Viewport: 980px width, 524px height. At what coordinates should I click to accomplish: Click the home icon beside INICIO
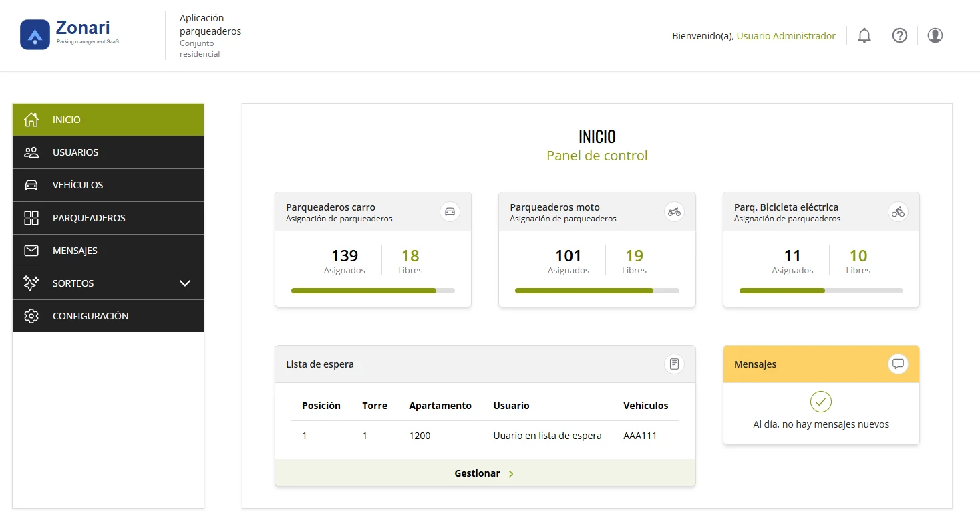(31, 120)
